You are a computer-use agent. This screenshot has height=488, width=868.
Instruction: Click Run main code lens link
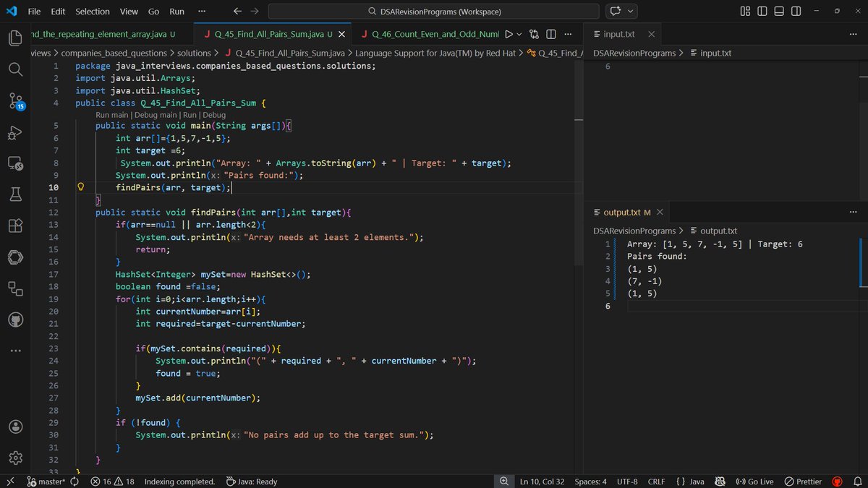coord(112,115)
